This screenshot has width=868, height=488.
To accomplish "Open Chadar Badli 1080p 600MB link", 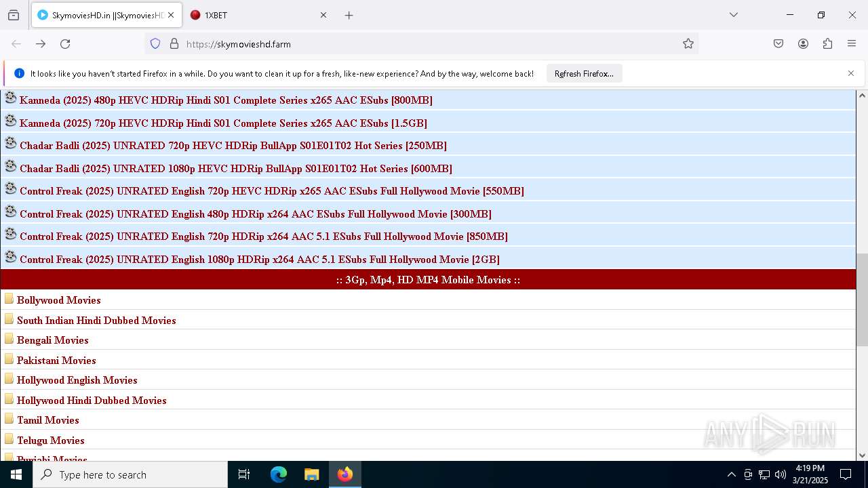I will (x=236, y=169).
